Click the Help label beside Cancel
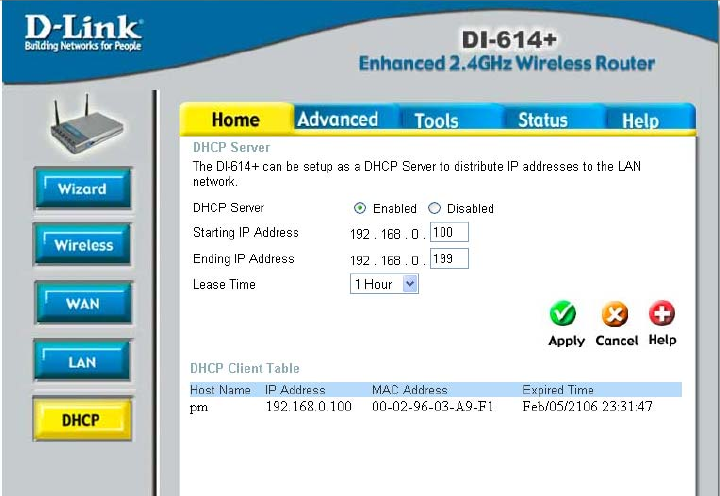This screenshot has height=496, width=720. pos(662,340)
